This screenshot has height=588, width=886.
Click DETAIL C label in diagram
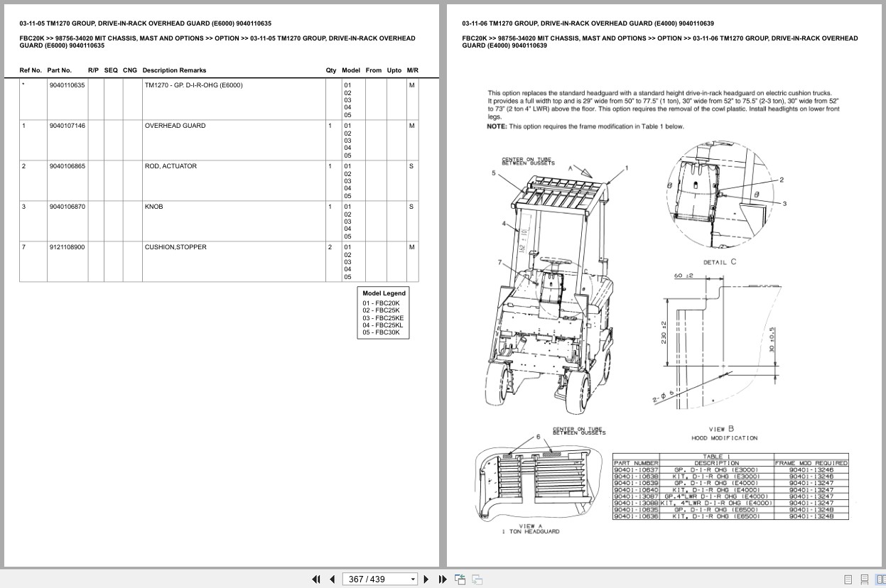pyautogui.click(x=720, y=262)
